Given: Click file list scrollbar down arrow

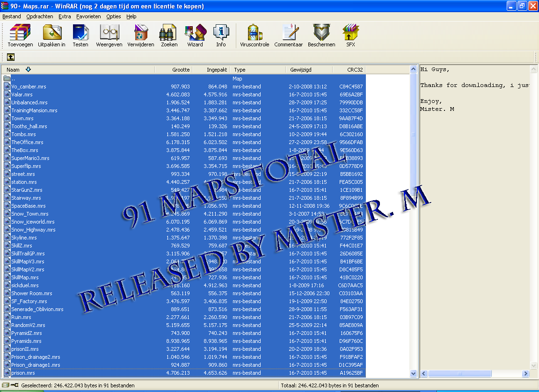Looking at the screenshot, I should click(414, 373).
